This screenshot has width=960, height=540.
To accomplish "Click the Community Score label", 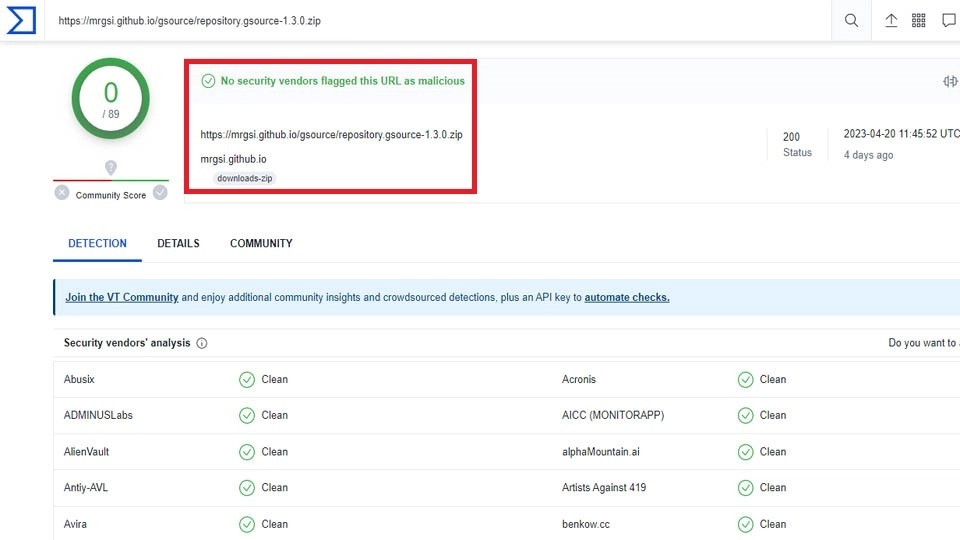I will click(x=111, y=195).
